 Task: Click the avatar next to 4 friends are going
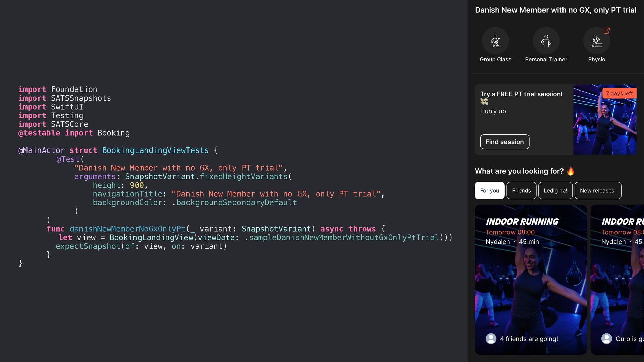[x=491, y=339]
